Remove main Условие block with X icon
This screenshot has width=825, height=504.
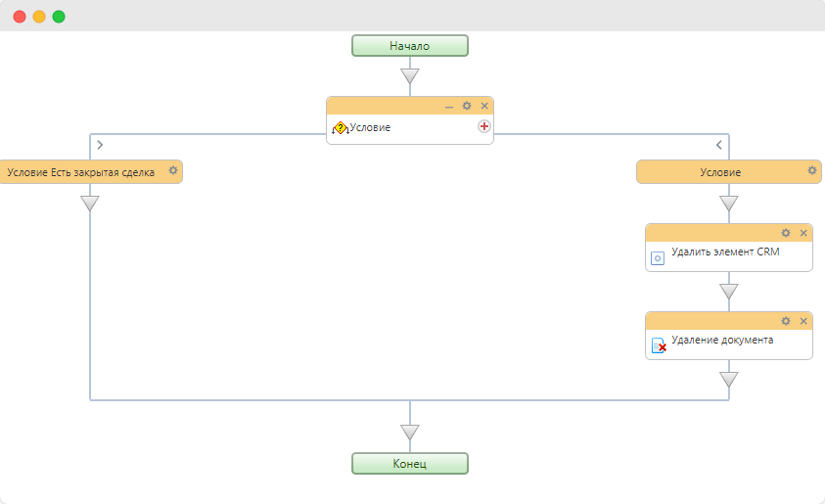click(x=484, y=106)
